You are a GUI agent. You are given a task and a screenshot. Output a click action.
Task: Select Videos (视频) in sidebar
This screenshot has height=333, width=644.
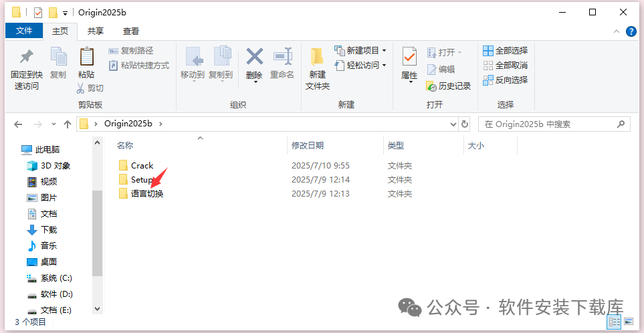coord(42,181)
